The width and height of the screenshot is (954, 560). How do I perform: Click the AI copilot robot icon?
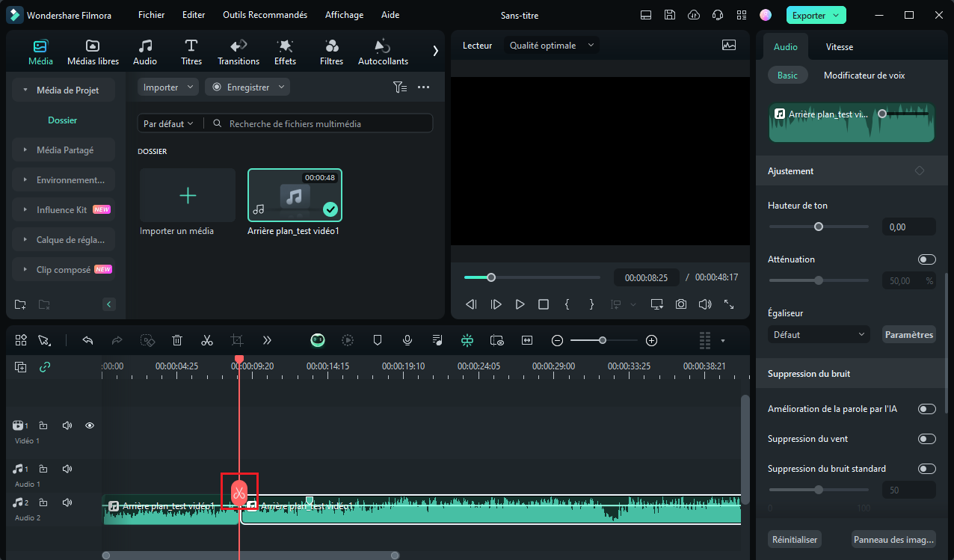(x=318, y=340)
